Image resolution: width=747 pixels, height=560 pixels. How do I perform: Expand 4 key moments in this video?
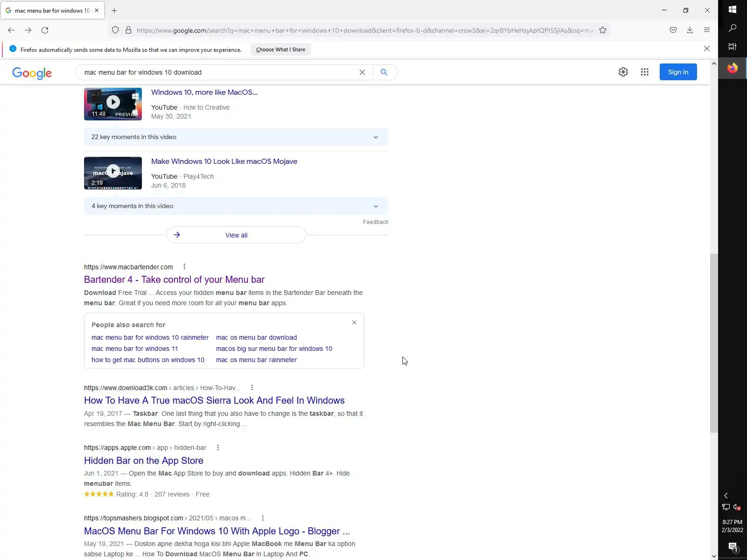click(236, 206)
